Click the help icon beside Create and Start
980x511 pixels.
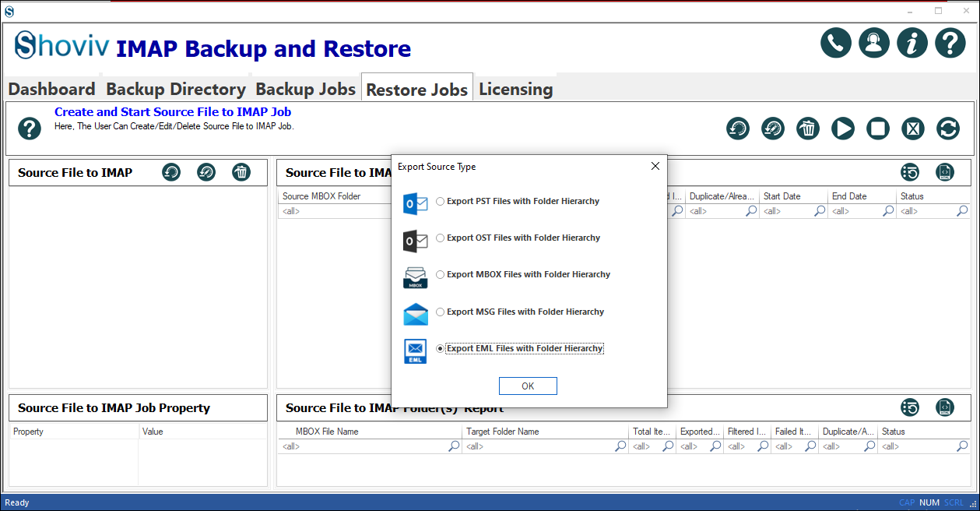coord(30,129)
